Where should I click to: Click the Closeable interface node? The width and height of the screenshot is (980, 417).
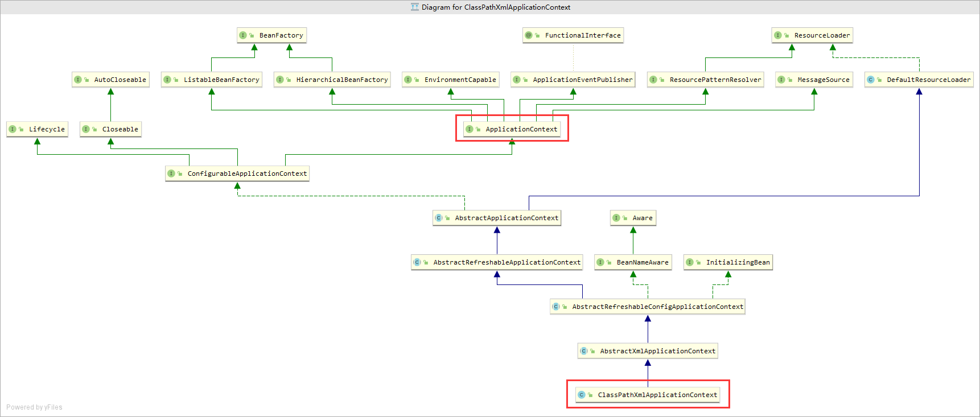[110, 129]
